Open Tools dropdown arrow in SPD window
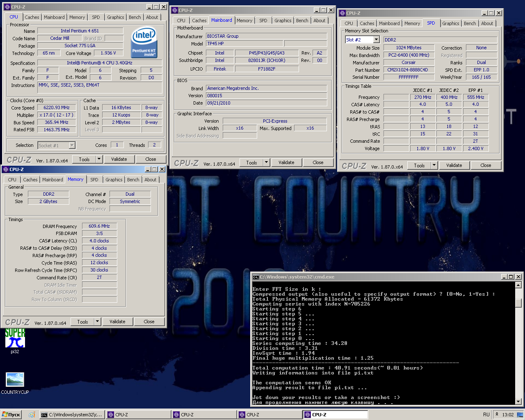525x420 pixels. click(x=434, y=165)
